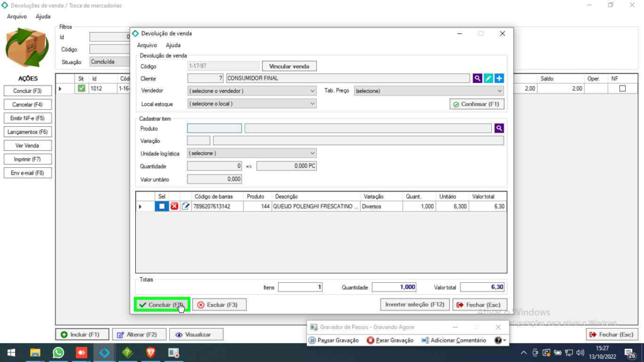This screenshot has height=362, width=644.
Task: Open the Arquivo menu in the Devolução dialog
Action: (x=147, y=45)
